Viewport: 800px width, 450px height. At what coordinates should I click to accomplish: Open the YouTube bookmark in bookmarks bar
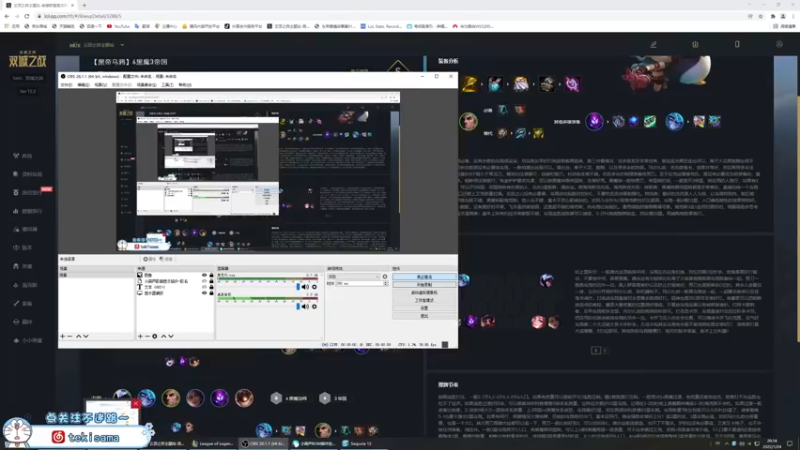coord(118,26)
